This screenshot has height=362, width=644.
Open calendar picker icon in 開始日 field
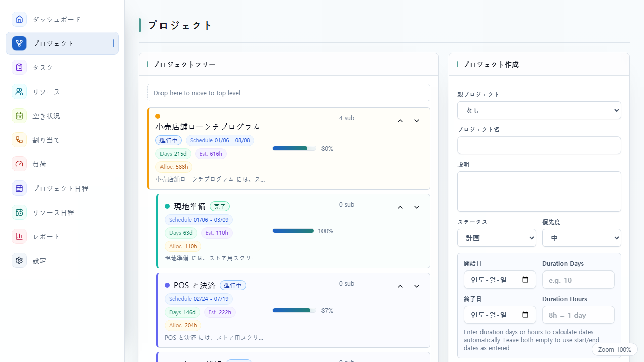[x=525, y=280]
